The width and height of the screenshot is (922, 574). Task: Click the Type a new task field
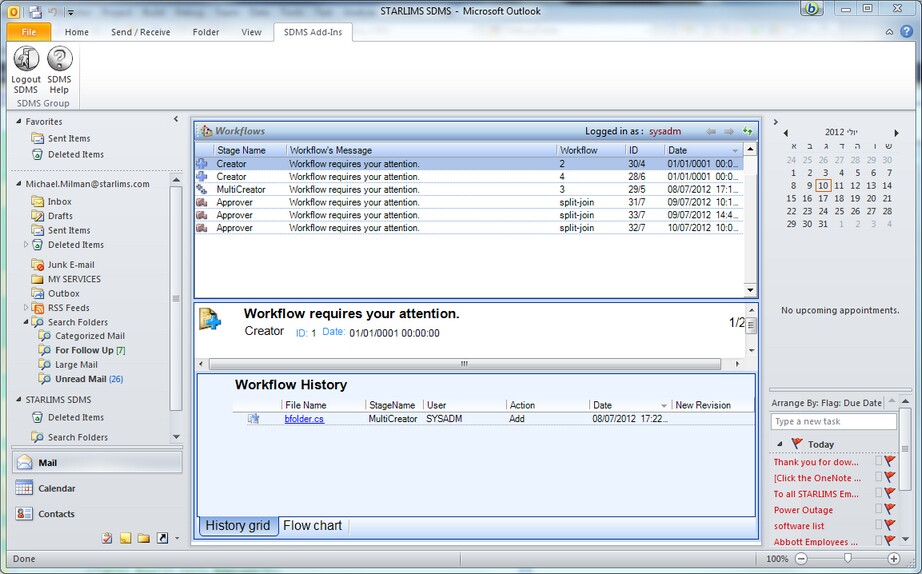point(833,421)
